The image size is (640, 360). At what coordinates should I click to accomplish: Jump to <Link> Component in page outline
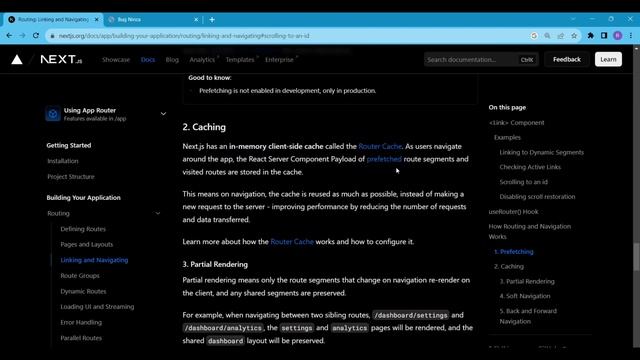[x=516, y=122]
